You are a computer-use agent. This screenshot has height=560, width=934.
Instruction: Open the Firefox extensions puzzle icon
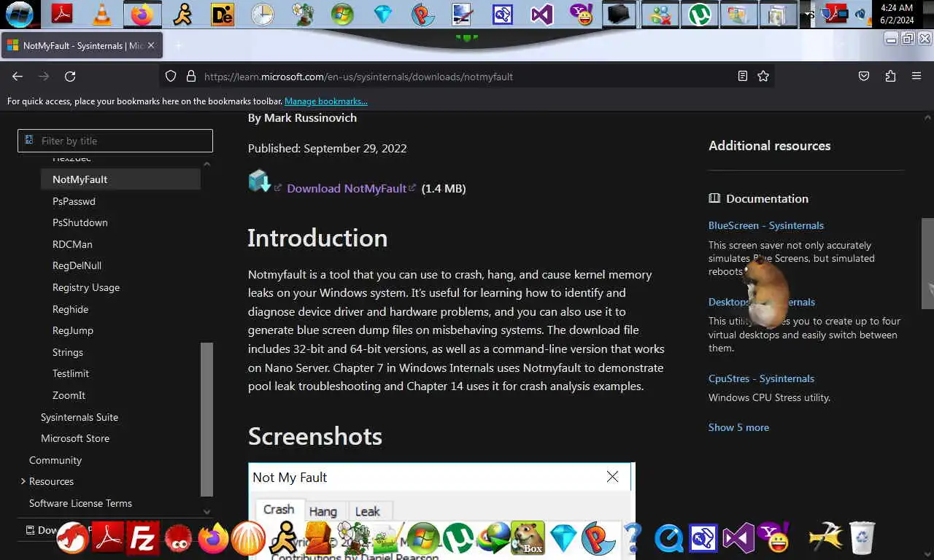pos(890,76)
